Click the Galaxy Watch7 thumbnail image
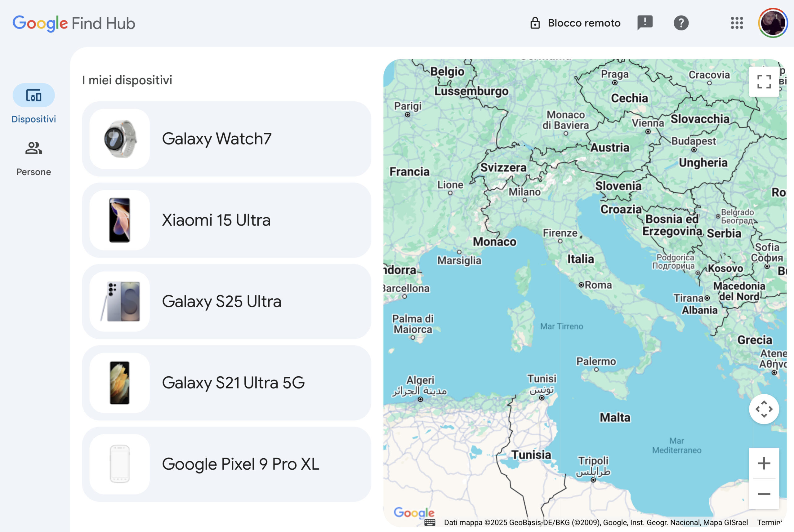 pyautogui.click(x=119, y=139)
